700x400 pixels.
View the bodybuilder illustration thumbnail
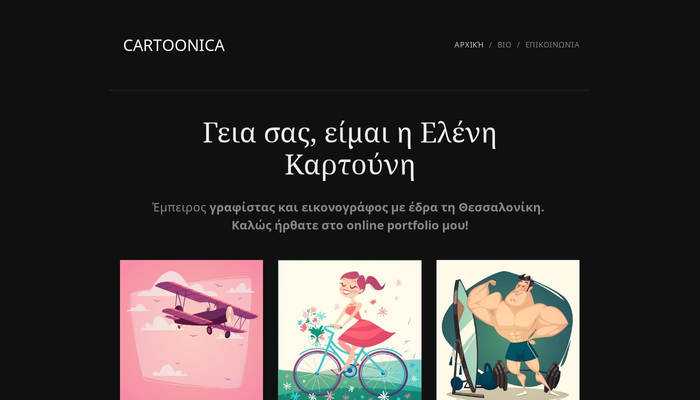coord(508,330)
